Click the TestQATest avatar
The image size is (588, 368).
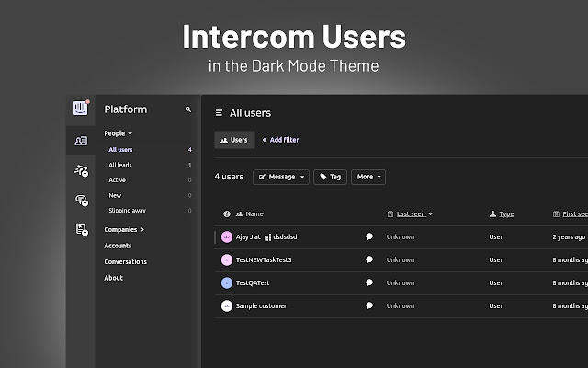[227, 282]
